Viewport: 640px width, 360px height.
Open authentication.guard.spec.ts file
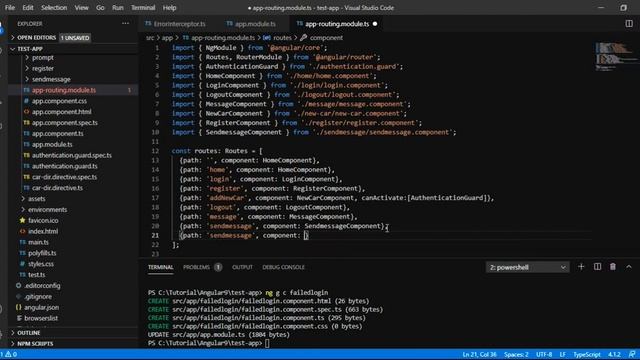[73, 156]
